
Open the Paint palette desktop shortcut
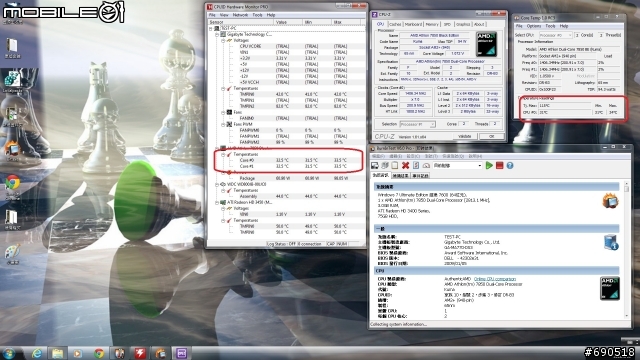[12, 252]
